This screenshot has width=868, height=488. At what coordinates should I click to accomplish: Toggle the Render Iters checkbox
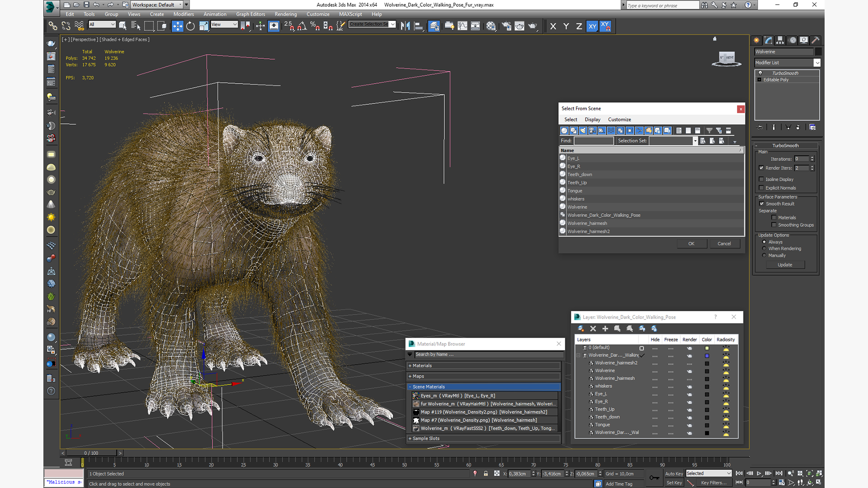point(761,168)
